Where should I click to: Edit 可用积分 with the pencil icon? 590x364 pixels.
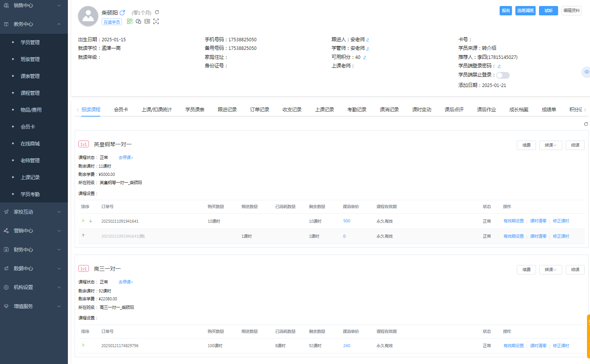(x=365, y=57)
